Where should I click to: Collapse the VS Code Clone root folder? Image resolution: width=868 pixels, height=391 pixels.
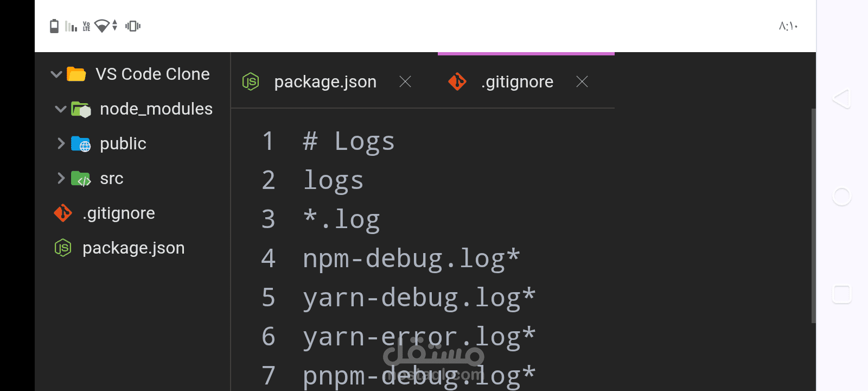(56, 74)
